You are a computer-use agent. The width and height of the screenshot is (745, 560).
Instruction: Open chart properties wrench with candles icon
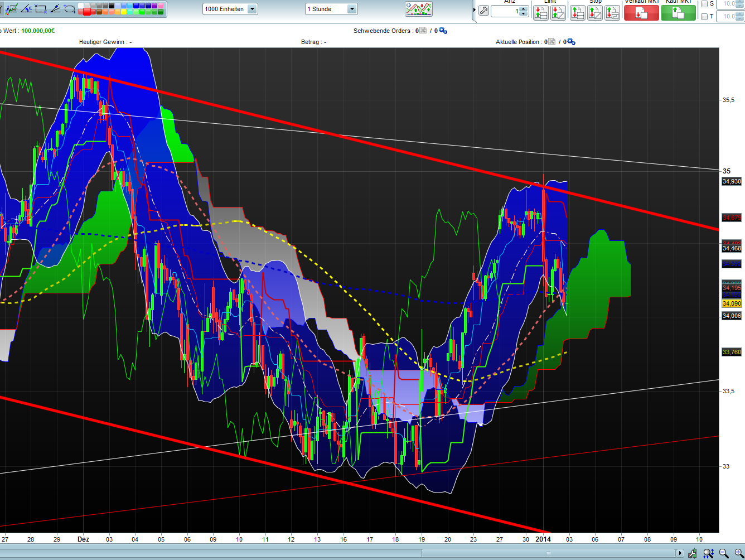tap(693, 553)
